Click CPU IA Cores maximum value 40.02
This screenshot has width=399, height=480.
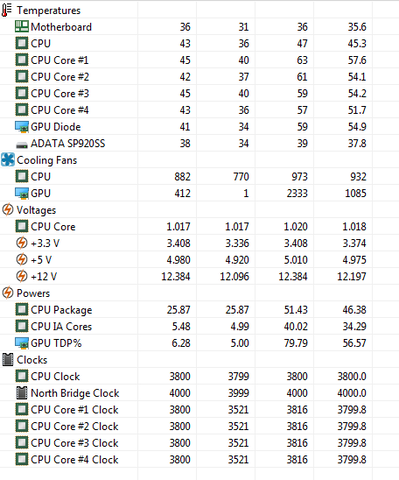(296, 327)
